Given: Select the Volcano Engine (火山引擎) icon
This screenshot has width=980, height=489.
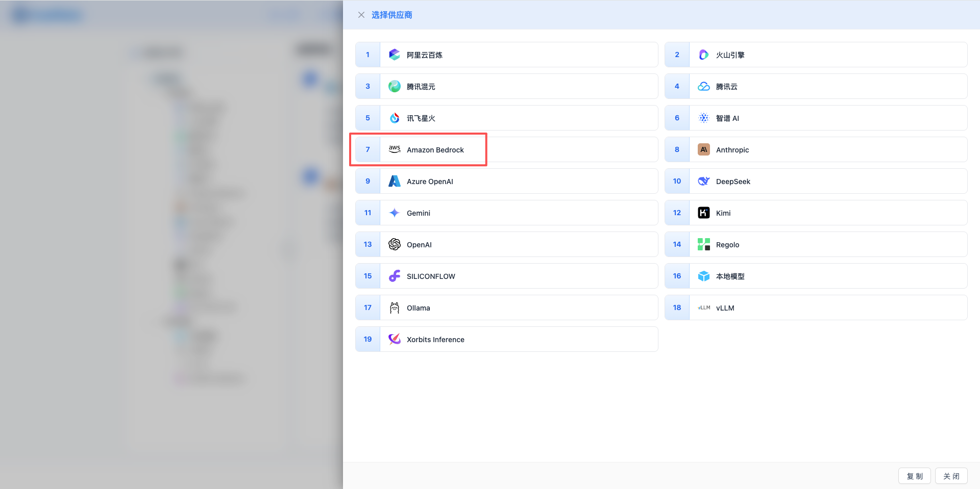Looking at the screenshot, I should [x=703, y=55].
